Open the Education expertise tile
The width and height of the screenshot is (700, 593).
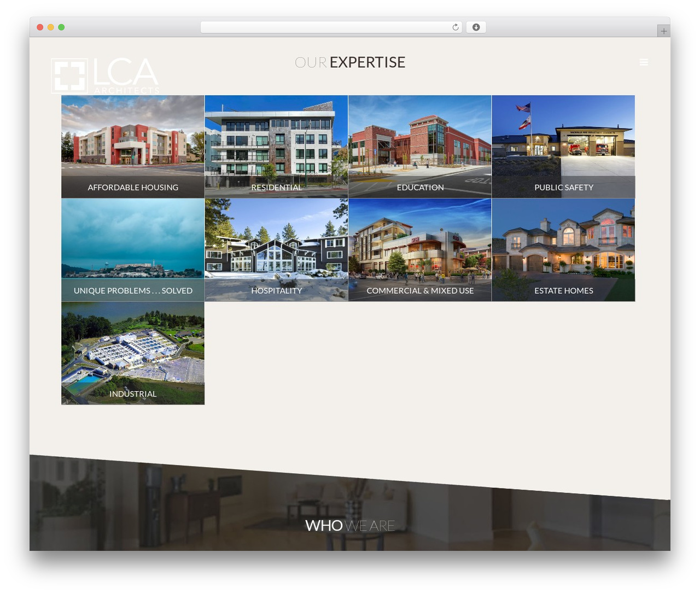click(420, 147)
